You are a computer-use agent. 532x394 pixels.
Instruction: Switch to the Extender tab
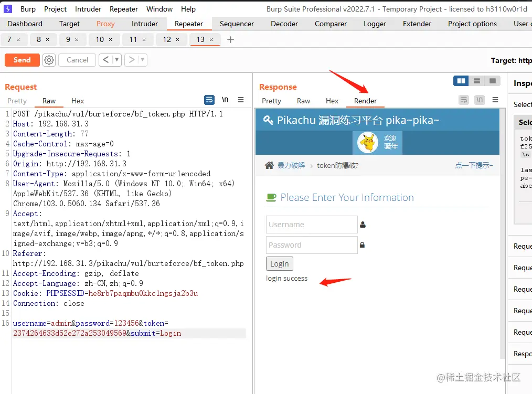(417, 24)
